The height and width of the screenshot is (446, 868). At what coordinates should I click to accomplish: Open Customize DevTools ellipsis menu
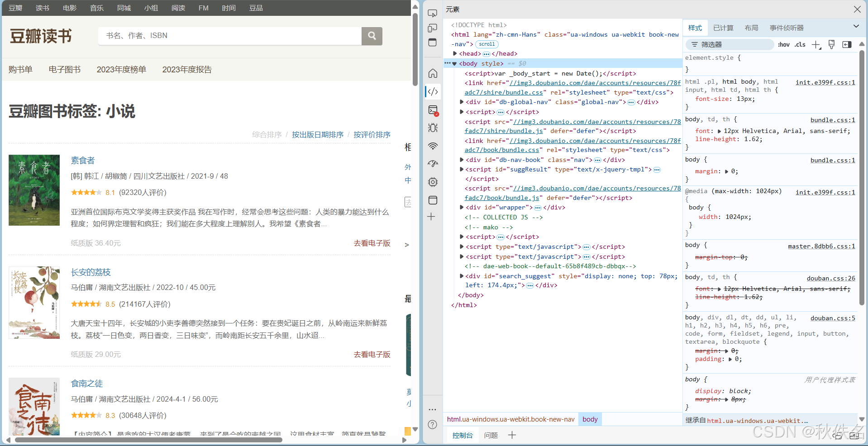click(x=433, y=409)
